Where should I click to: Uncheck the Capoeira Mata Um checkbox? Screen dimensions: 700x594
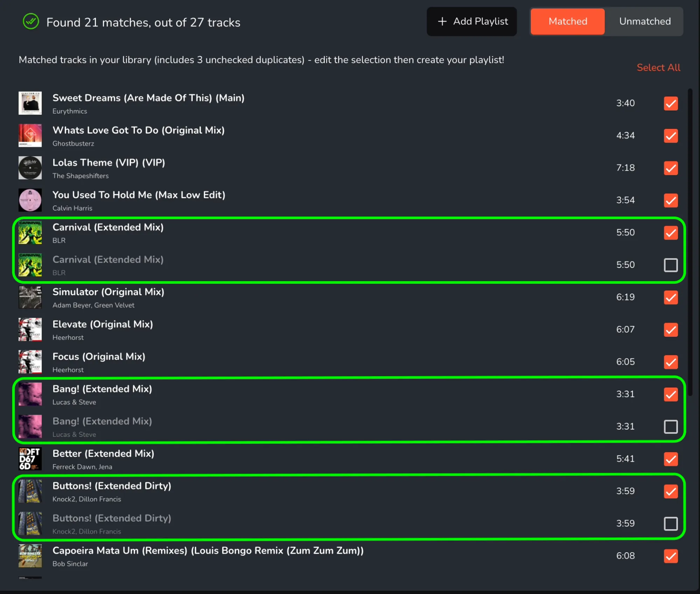[x=671, y=556]
